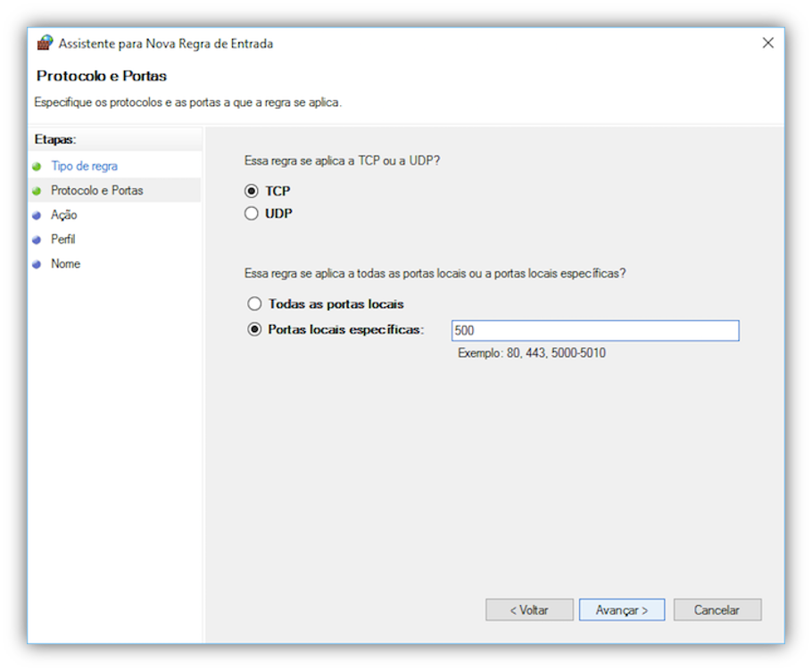Cancel the wizard with Cancelar

[717, 610]
